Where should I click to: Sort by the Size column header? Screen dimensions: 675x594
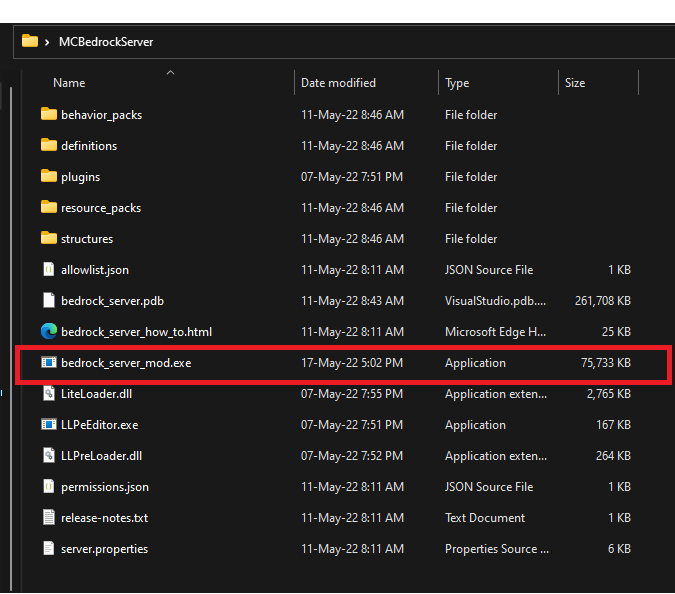575,83
